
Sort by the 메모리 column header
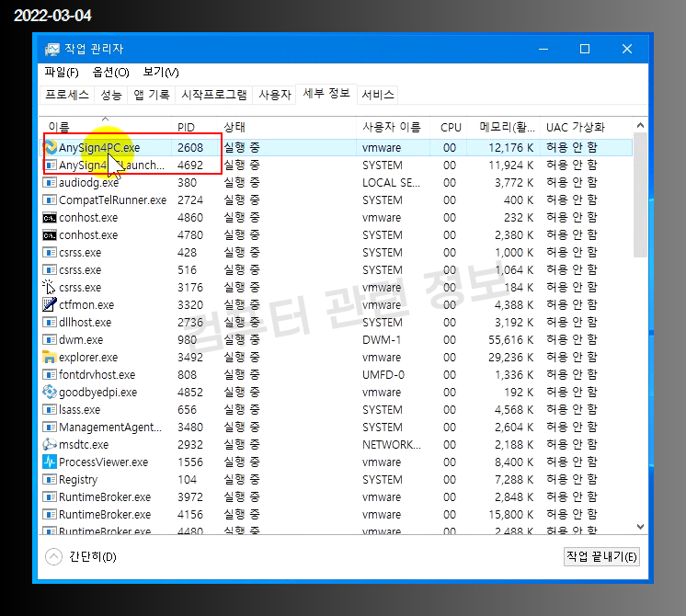[x=504, y=127]
